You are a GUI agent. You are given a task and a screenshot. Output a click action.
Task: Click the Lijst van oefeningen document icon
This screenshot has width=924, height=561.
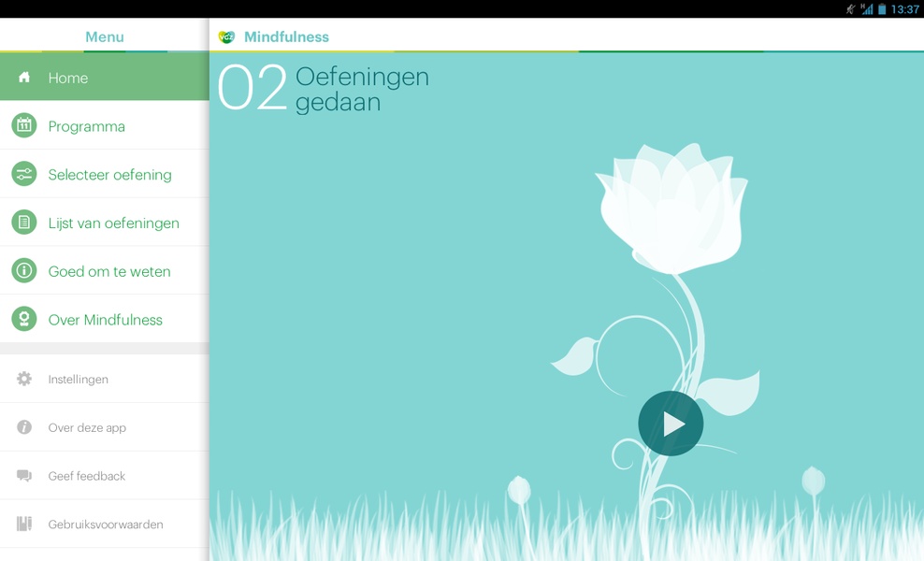(24, 223)
